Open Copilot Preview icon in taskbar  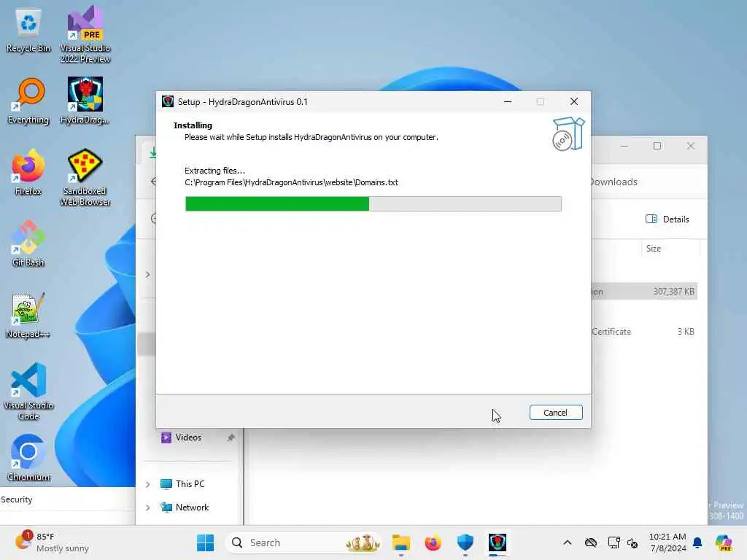coord(724,542)
